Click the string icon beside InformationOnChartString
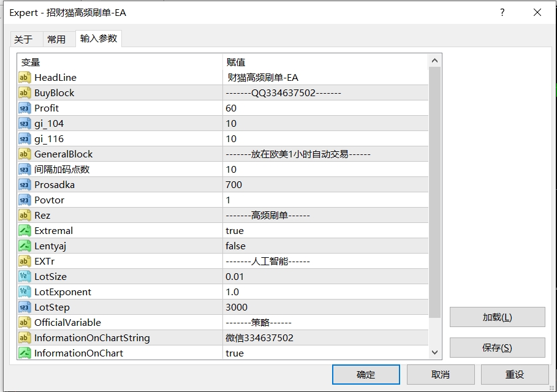The image size is (557, 392). click(25, 338)
